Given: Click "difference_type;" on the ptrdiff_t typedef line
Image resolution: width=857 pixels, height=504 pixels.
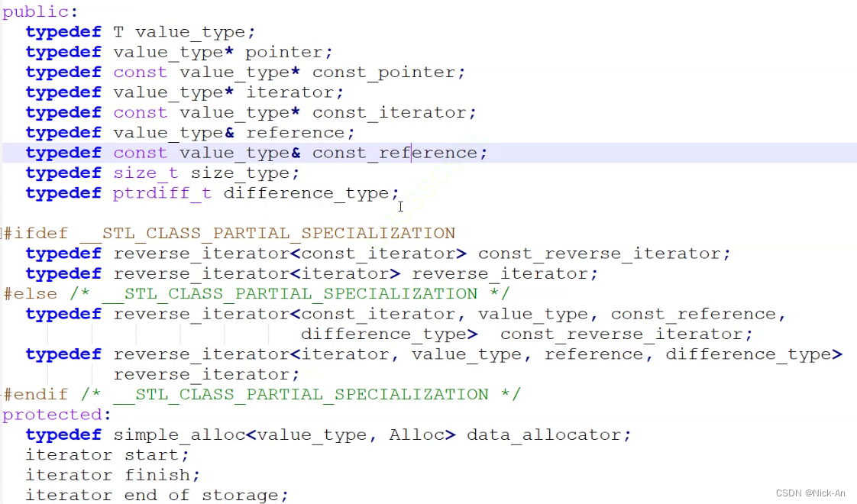Looking at the screenshot, I should click(311, 193).
